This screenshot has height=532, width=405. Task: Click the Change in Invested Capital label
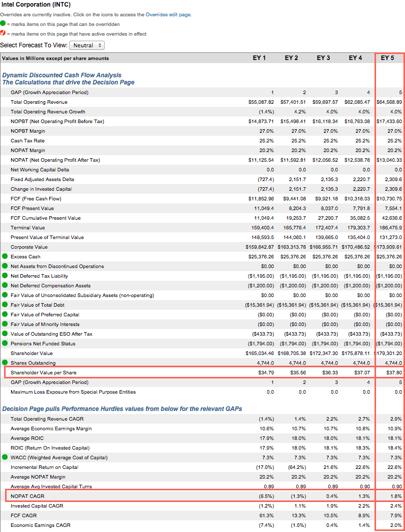(x=41, y=189)
